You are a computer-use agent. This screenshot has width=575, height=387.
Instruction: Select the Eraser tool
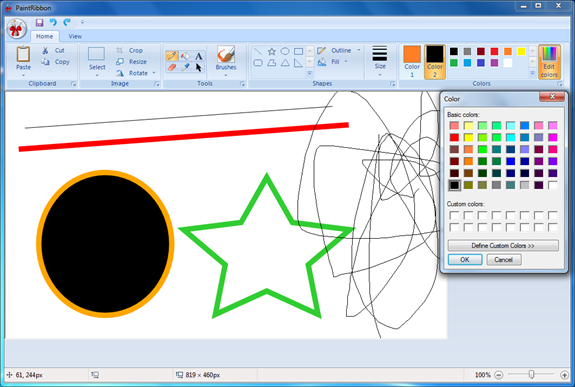point(172,67)
